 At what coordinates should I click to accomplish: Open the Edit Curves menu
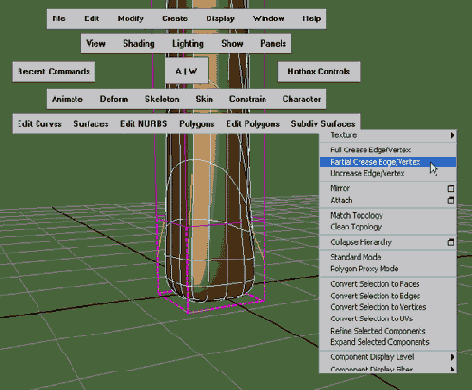click(40, 124)
